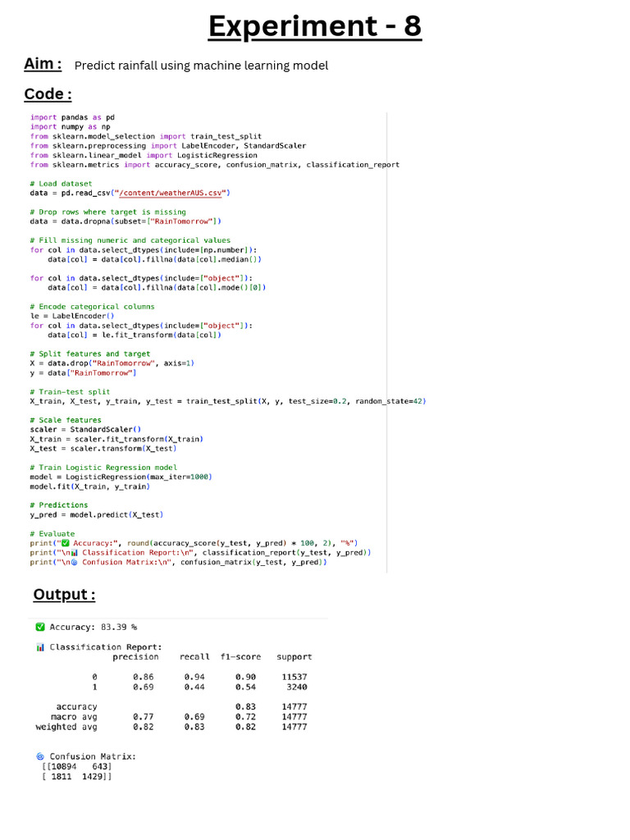Click the y = data["RainTomorrow"] line
Viewport: 630px width, 840px height.
(83, 373)
